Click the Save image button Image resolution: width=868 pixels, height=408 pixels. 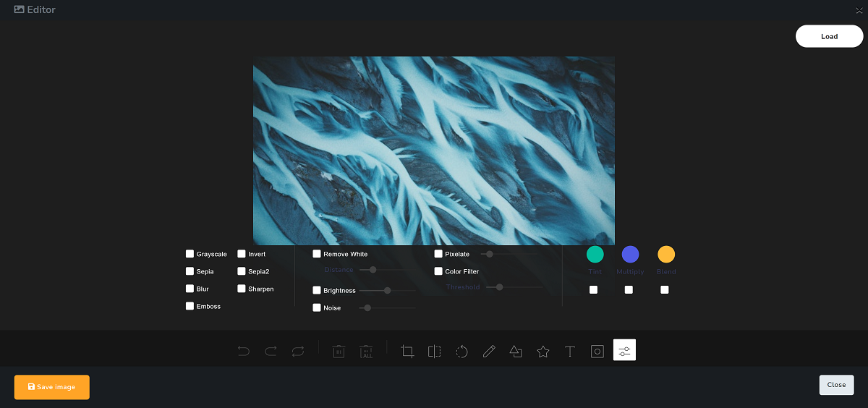point(52,387)
